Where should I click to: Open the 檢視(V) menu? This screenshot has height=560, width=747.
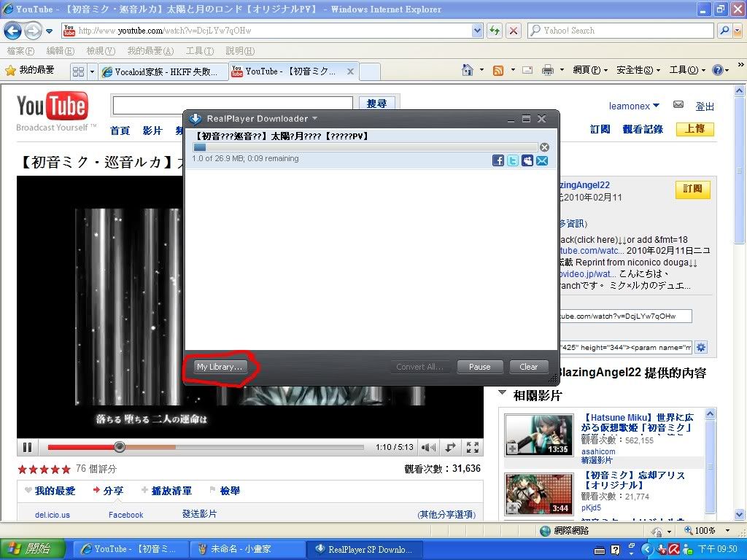click(x=101, y=50)
